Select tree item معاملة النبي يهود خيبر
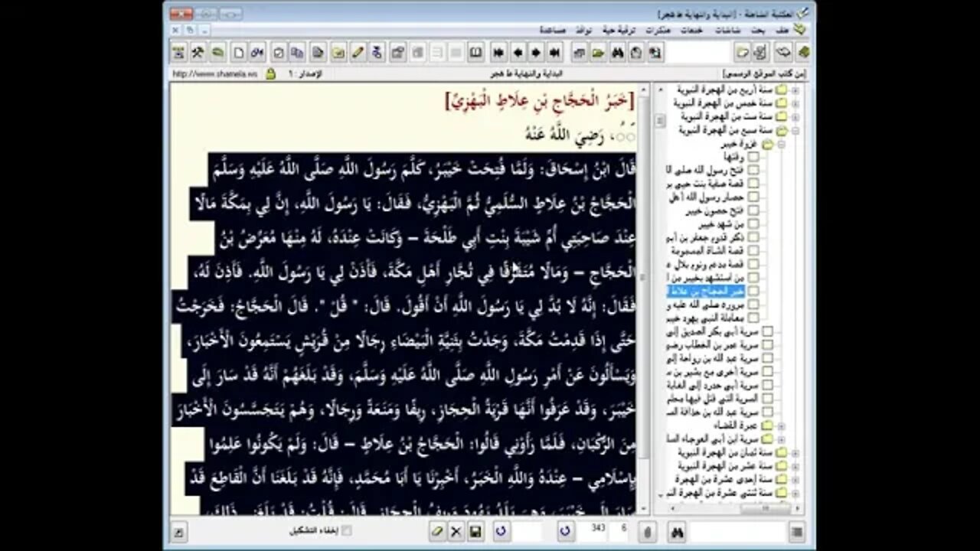Screen dimensions: 980x551 tap(706, 318)
